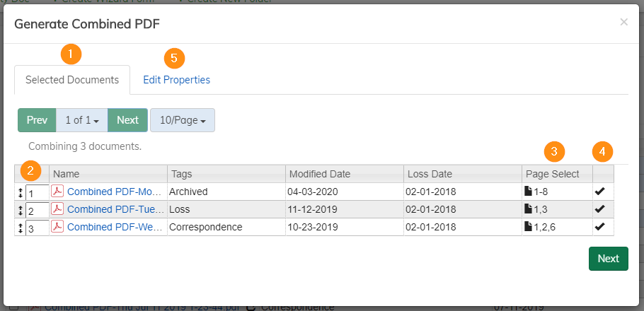Click the page icon next to 1,3
This screenshot has height=311, width=644.
(x=528, y=209)
